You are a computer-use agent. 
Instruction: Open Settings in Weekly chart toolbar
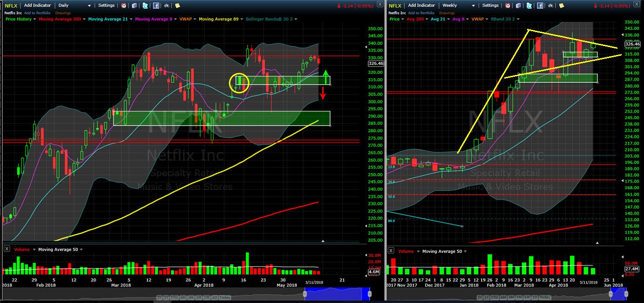pyautogui.click(x=490, y=6)
